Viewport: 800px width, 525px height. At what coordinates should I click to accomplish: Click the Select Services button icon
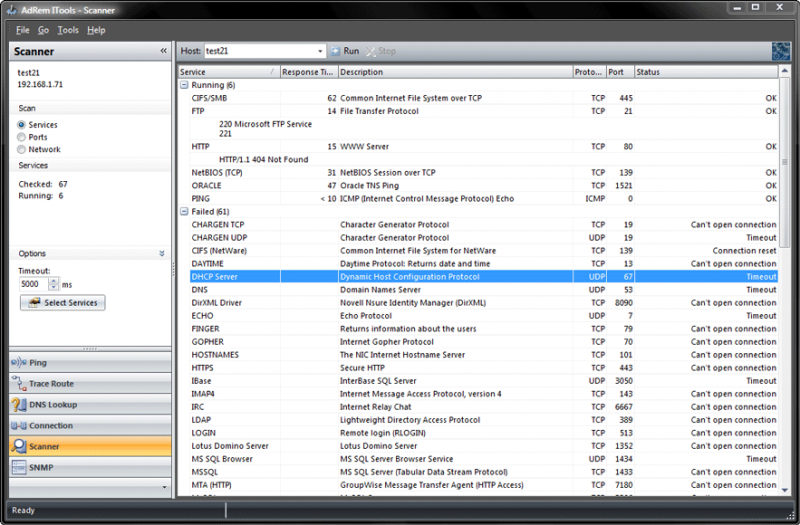34,303
